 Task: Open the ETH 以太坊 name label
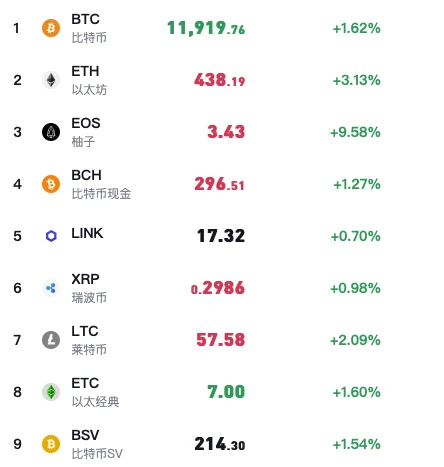coord(89,80)
